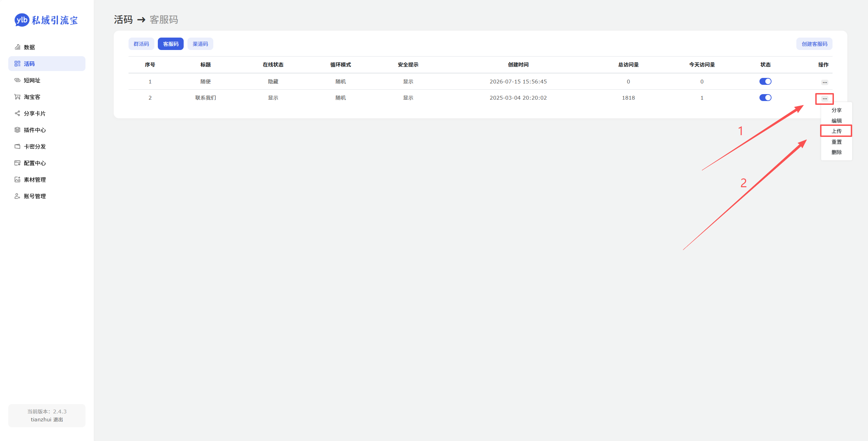The width and height of the screenshot is (868, 441).
Task: Open 配置中心 settings icon
Action: [x=17, y=163]
